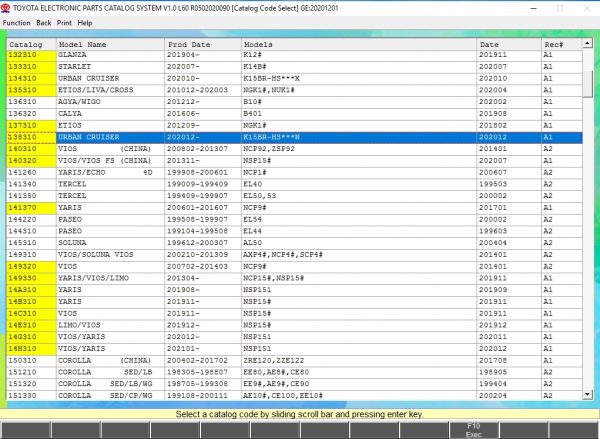Select the VIOS/SOLUNA VIOS row
600x439 pixels.
pos(294,255)
